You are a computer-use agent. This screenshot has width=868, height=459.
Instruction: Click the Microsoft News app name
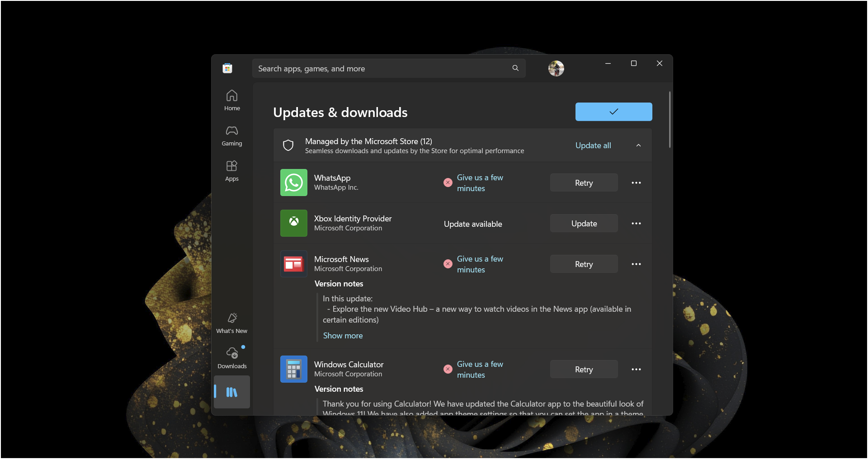[341, 259]
